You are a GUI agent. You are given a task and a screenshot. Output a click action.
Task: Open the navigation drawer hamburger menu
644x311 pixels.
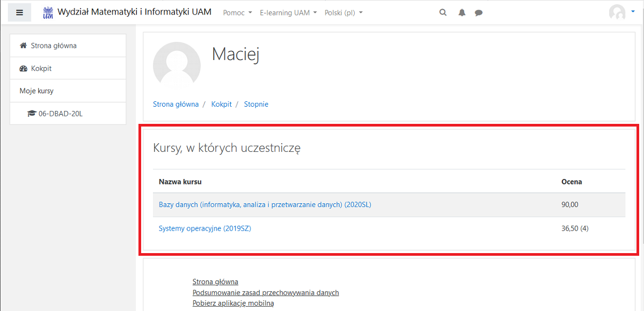(19, 12)
